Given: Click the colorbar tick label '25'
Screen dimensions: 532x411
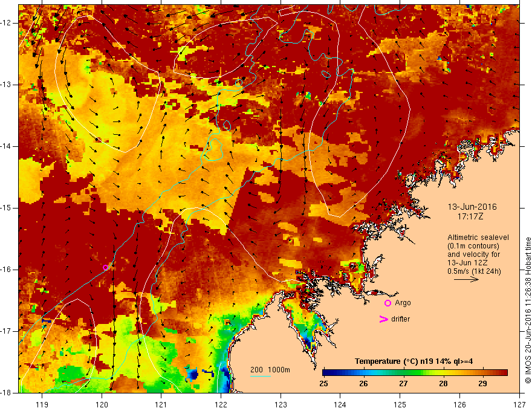Looking at the screenshot, I should [324, 384].
